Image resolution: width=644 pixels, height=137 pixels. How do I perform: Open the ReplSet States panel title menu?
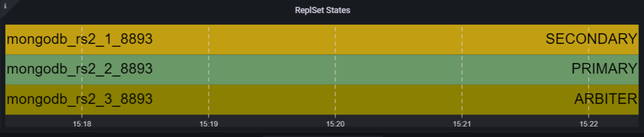click(x=322, y=10)
